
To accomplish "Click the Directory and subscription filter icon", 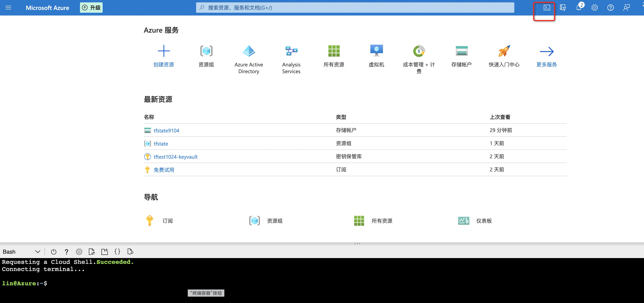I will click(x=563, y=8).
